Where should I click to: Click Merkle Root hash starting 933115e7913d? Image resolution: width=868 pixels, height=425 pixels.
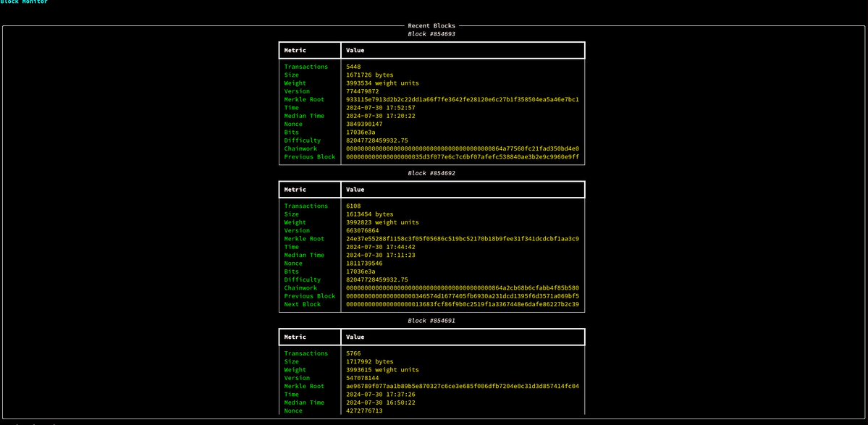click(x=462, y=99)
